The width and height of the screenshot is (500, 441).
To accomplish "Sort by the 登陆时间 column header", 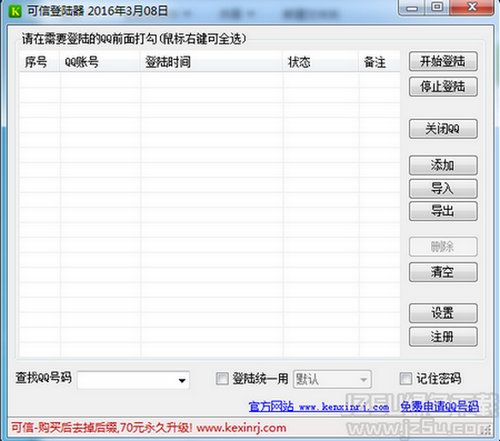I will pos(212,62).
